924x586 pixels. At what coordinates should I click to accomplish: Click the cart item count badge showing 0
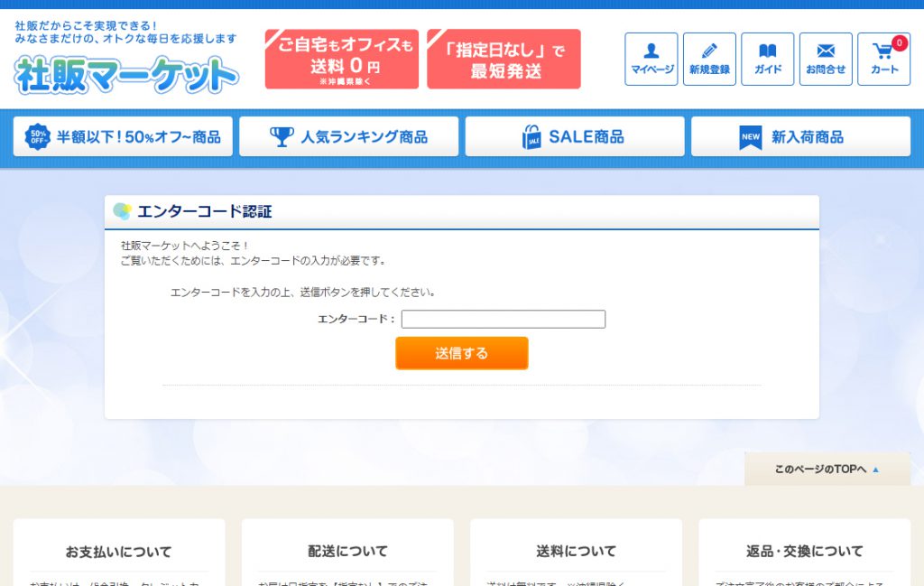[898, 42]
